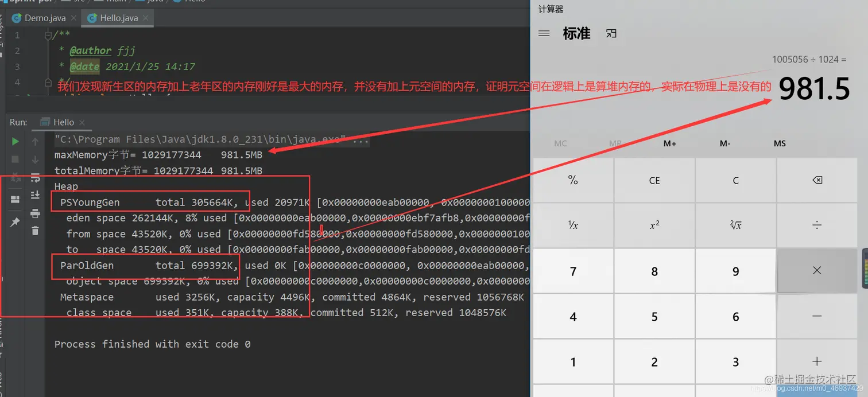Open the restore layout icon in Run panel
The height and width of the screenshot is (397, 868).
click(15, 200)
